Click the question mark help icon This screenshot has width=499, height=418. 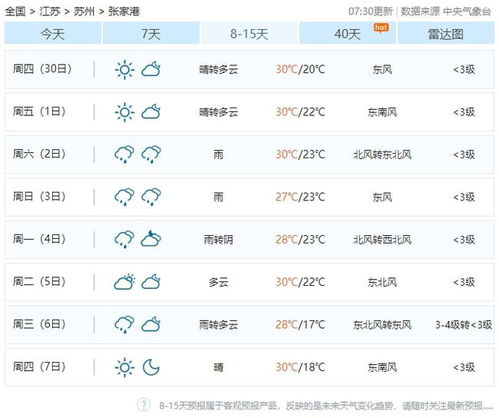[x=144, y=405]
